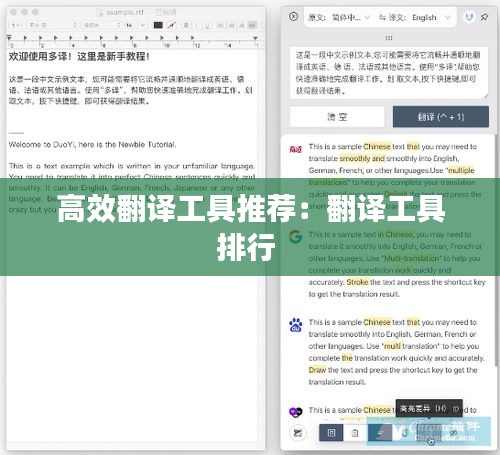Open the font typeface style dropdown in example.rtf
500x455 pixels.
(x=102, y=25)
